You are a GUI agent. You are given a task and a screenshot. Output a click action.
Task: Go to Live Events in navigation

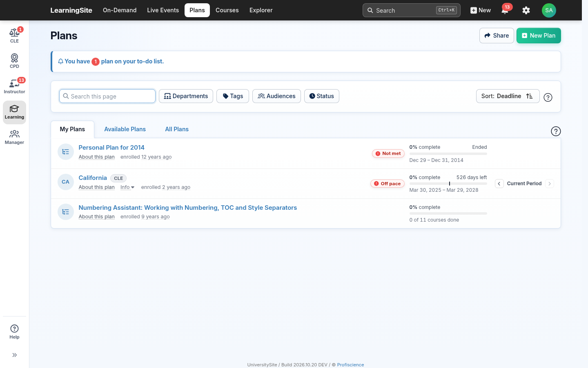tap(163, 10)
